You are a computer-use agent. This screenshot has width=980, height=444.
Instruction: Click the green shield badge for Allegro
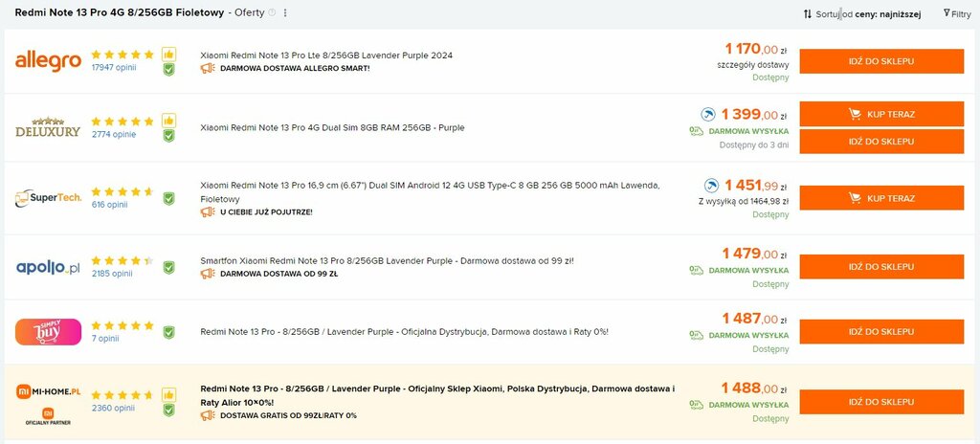168,70
